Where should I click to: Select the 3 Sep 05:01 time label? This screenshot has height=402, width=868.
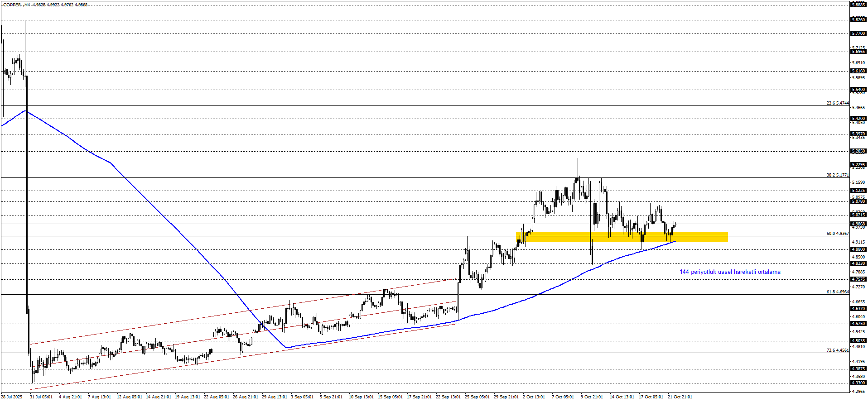click(302, 397)
